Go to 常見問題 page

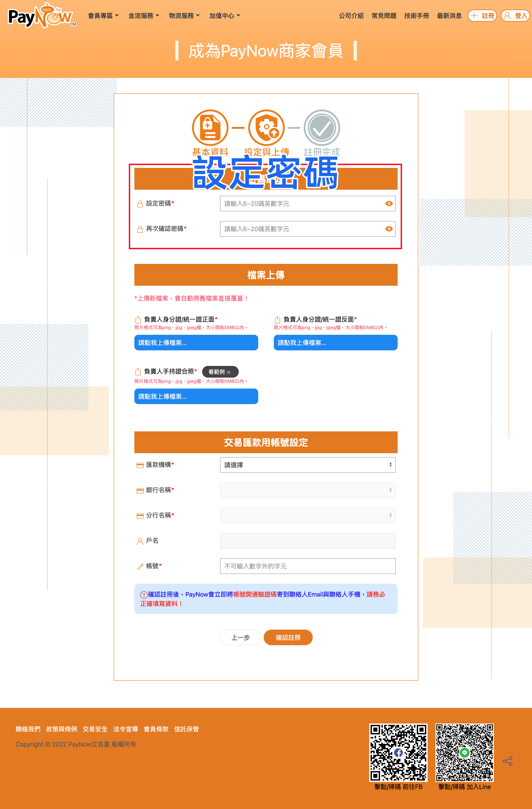click(x=384, y=16)
